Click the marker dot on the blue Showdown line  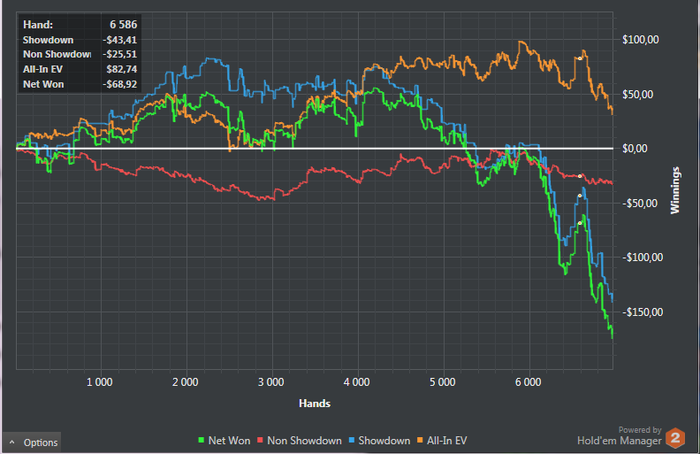(x=579, y=196)
